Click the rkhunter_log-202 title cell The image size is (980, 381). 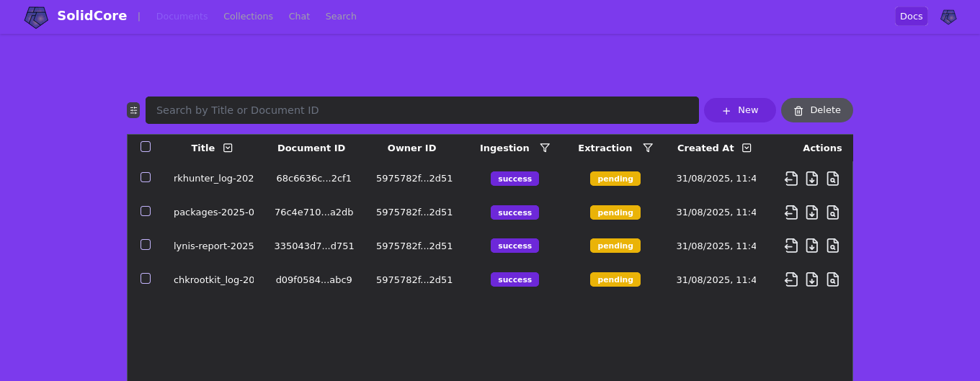pos(214,179)
